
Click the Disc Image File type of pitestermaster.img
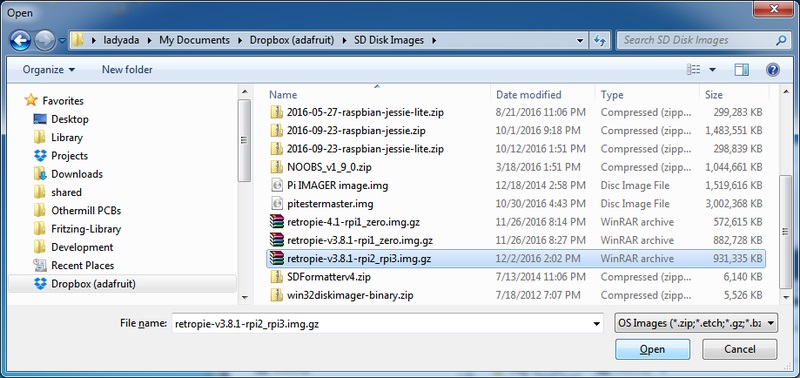coord(635,204)
